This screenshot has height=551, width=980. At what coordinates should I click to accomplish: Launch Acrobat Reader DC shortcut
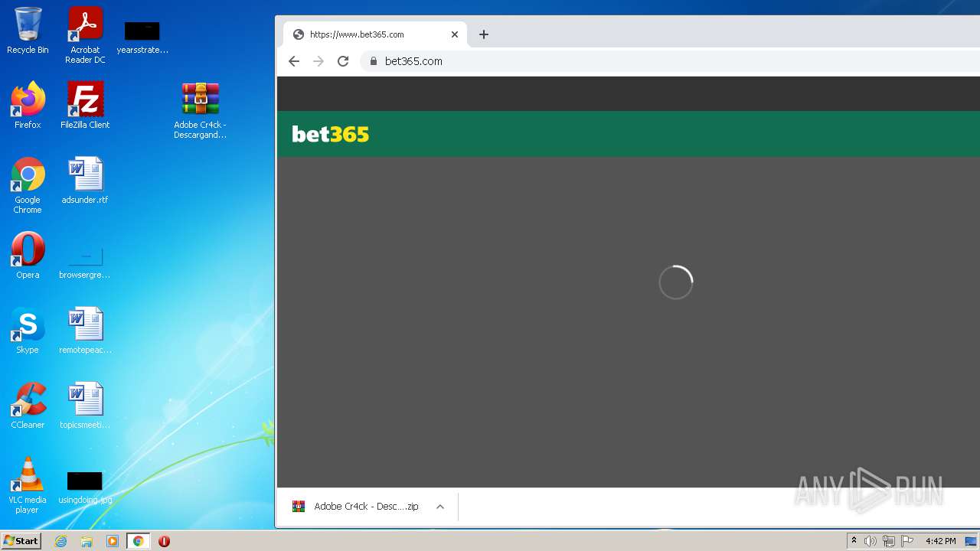click(x=85, y=35)
